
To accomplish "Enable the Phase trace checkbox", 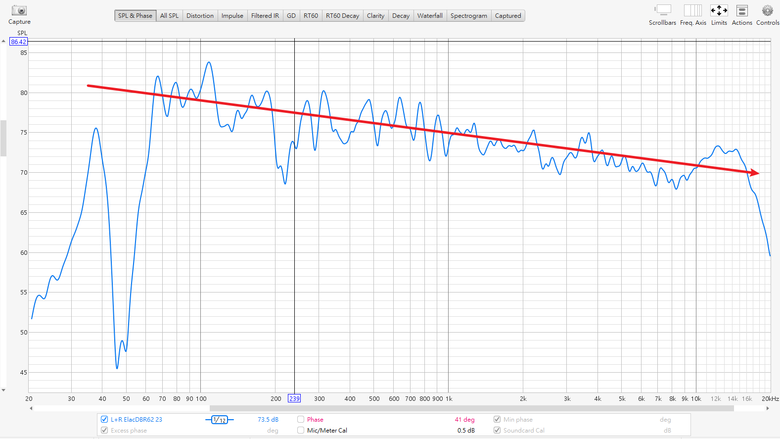I will tap(300, 420).
